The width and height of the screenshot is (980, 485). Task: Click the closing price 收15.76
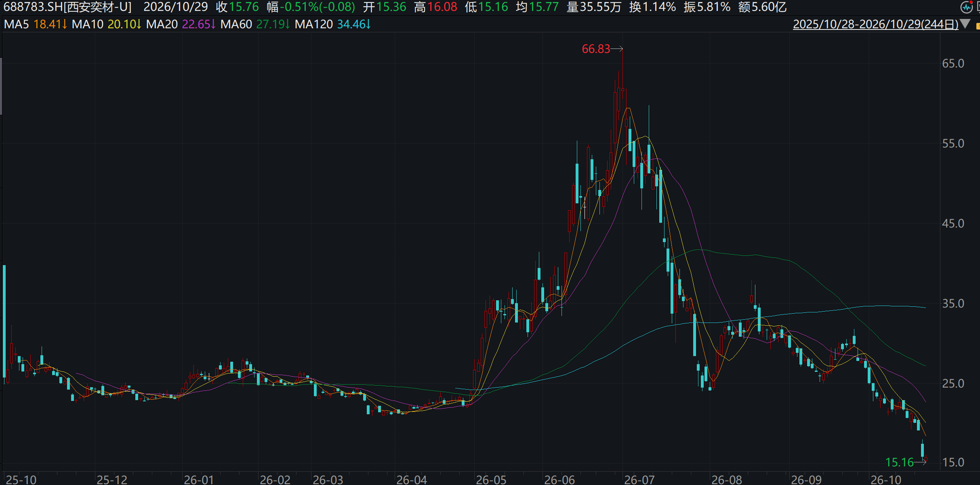click(237, 7)
